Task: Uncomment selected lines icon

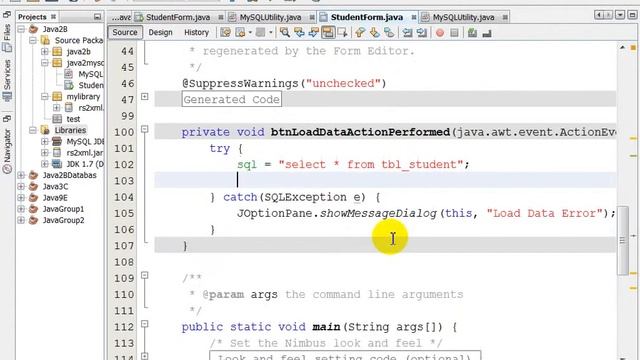Action: tap(487, 33)
